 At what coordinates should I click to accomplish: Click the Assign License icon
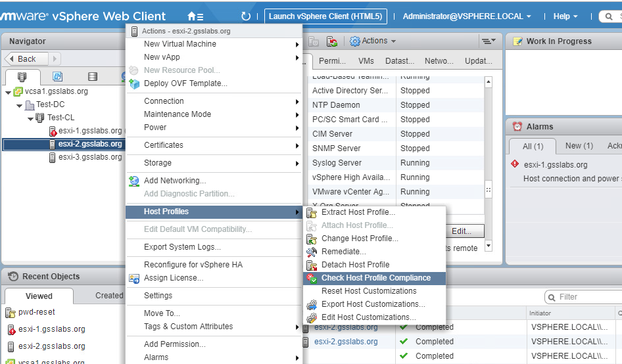(134, 279)
